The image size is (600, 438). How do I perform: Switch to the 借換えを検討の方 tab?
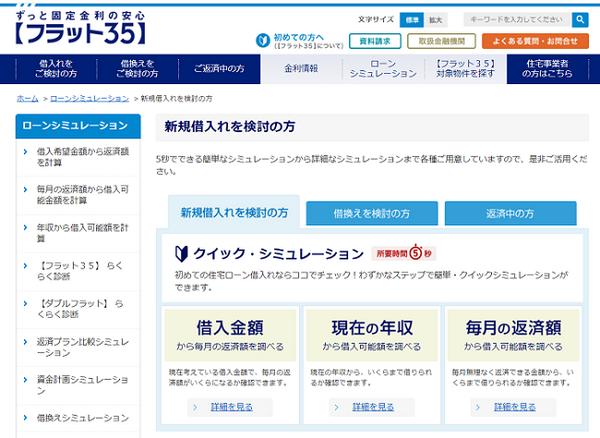click(x=372, y=213)
